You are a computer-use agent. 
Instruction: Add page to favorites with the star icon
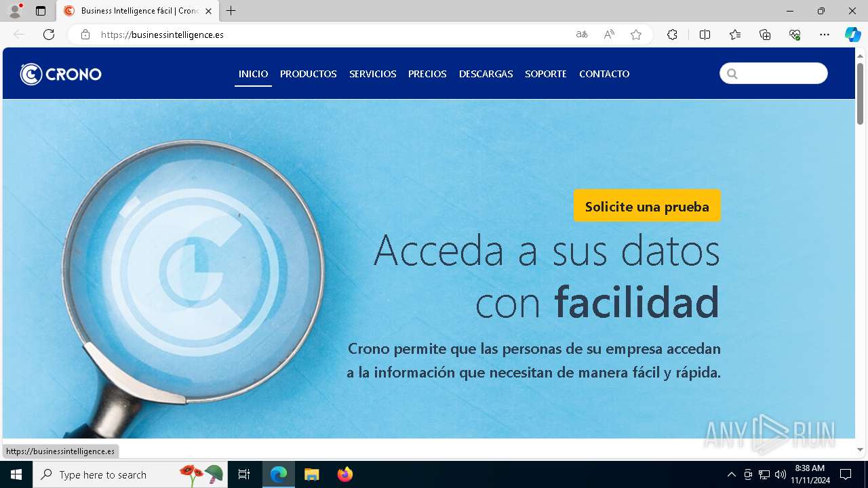click(636, 35)
